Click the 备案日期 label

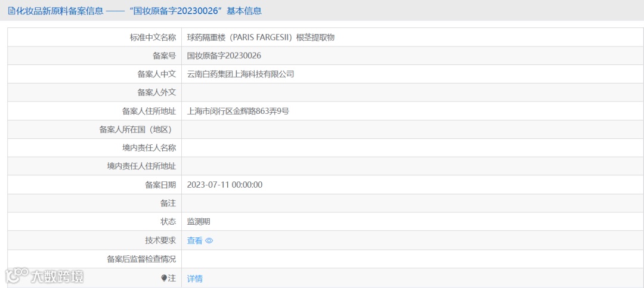[160, 185]
